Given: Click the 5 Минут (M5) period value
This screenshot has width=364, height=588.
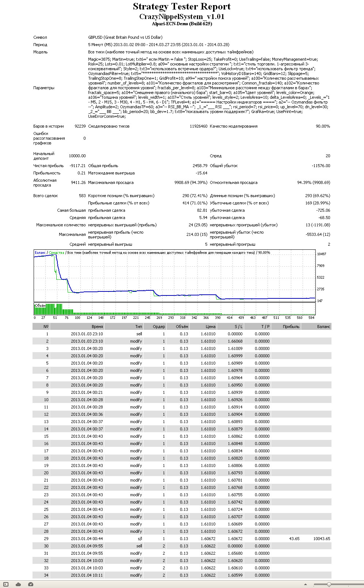Looking at the screenshot, I should (x=159, y=45).
